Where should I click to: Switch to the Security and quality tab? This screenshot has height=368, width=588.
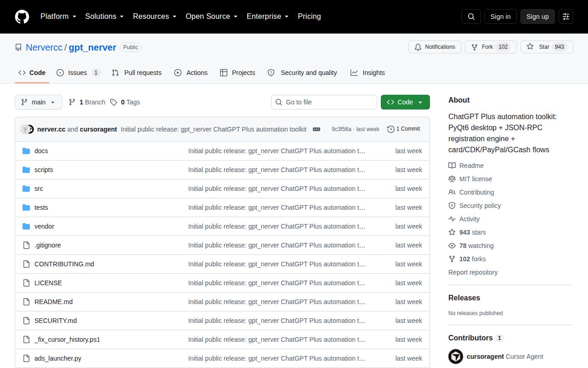(302, 73)
